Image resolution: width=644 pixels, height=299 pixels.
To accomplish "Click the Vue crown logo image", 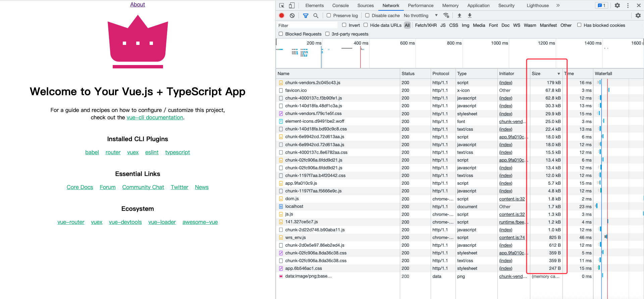I will (x=138, y=42).
